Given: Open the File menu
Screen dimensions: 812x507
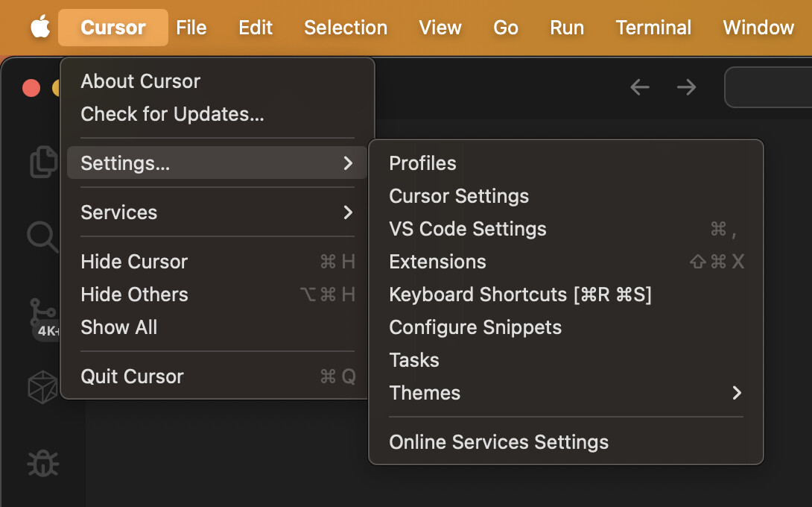Looking at the screenshot, I should click(x=191, y=28).
